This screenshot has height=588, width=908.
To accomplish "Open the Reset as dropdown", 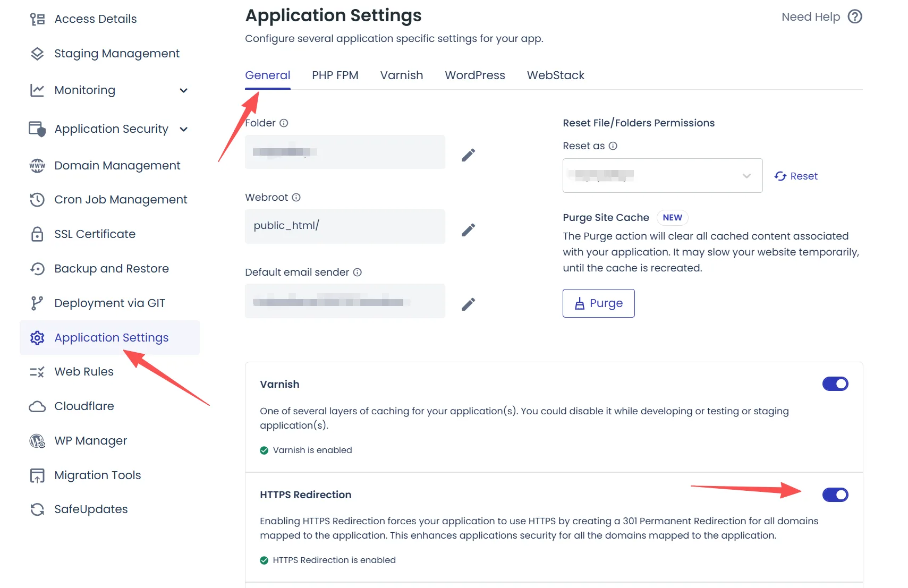I will click(662, 176).
